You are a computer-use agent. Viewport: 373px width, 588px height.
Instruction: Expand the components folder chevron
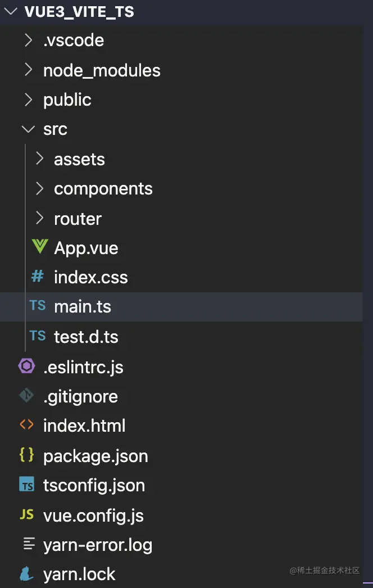[39, 188]
